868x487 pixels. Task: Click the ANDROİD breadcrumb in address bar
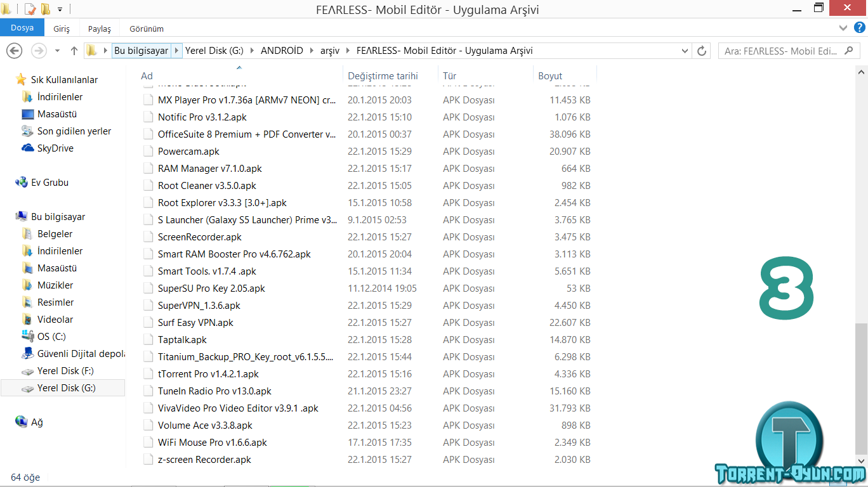[x=282, y=51]
